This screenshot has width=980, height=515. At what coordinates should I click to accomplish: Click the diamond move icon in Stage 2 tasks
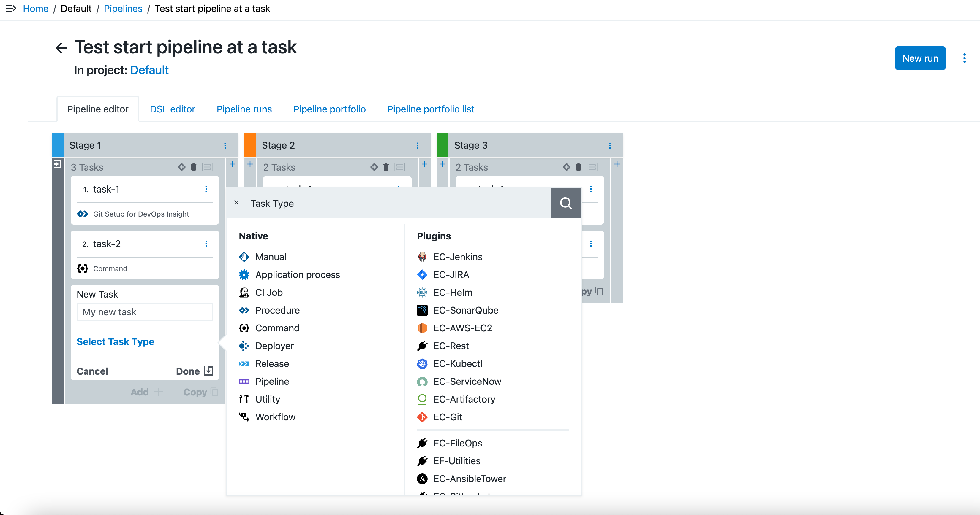(374, 167)
